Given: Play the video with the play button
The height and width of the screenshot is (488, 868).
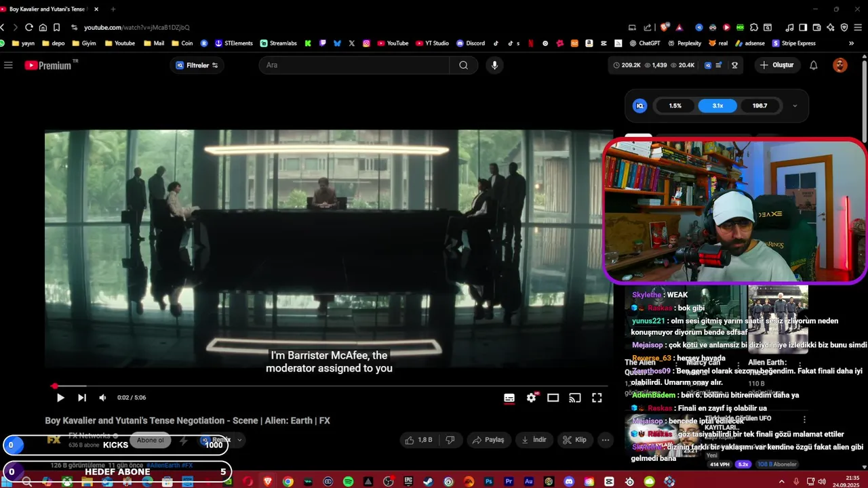Looking at the screenshot, I should pyautogui.click(x=60, y=398).
